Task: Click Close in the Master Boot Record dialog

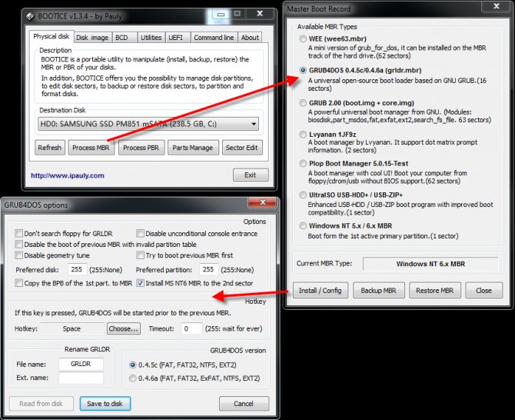Action: [483, 290]
